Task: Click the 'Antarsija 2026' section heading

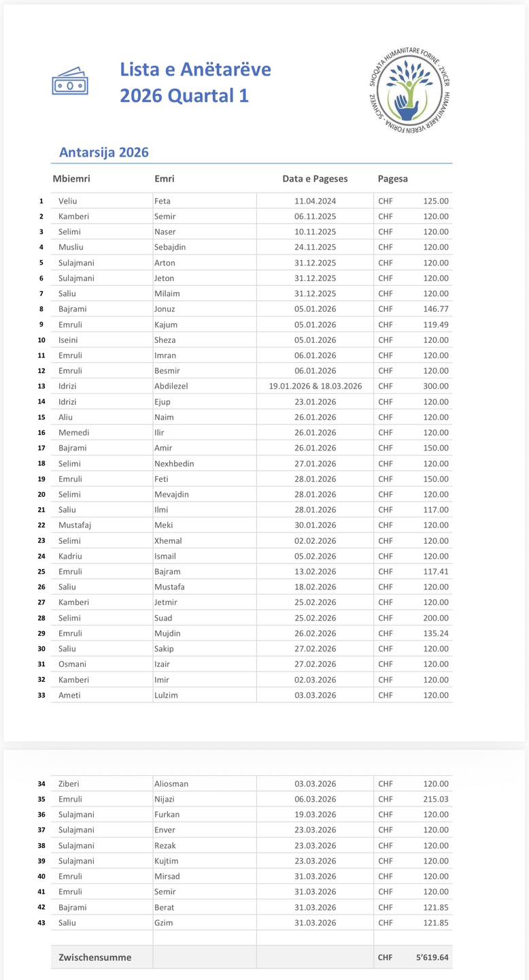Action: pyautogui.click(x=103, y=152)
